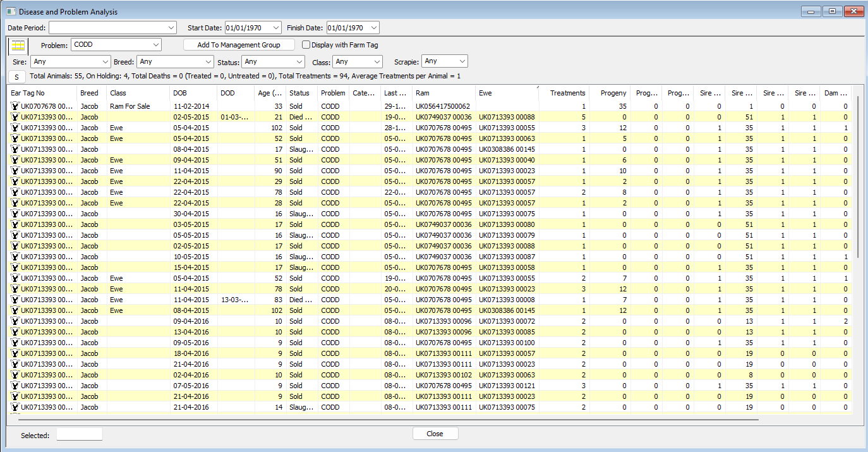Viewport: 868px width, 452px height.
Task: Click the window title bar app icon
Action: coord(11,11)
